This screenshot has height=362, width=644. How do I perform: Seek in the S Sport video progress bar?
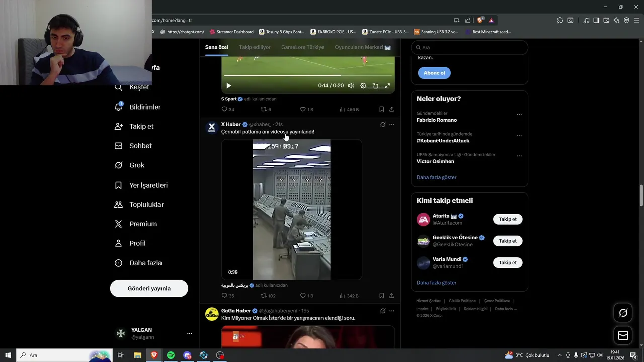point(308,76)
